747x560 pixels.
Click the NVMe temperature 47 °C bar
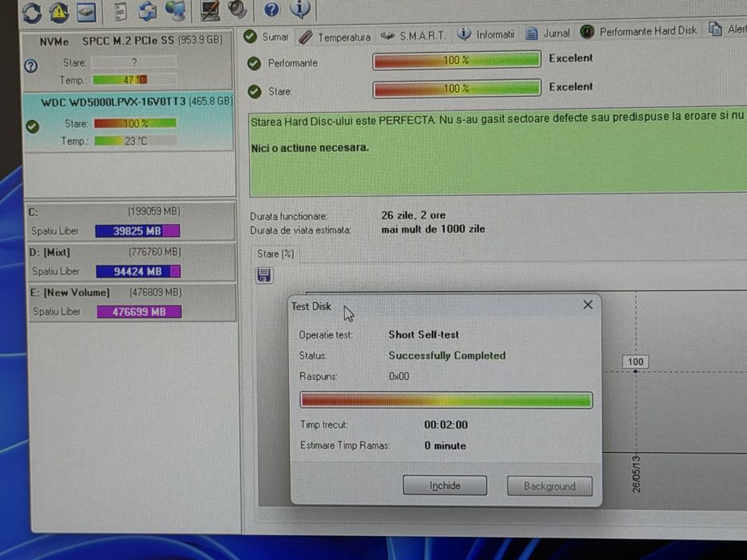click(135, 79)
